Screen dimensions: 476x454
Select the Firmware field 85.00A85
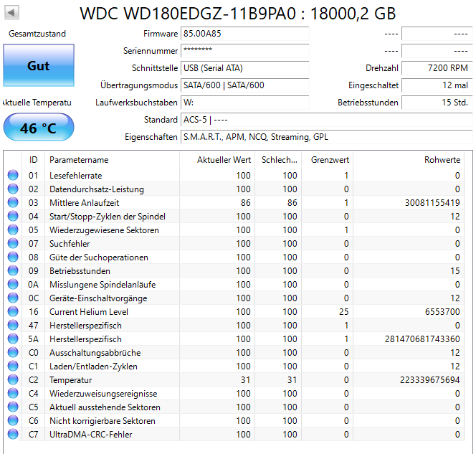pos(244,34)
